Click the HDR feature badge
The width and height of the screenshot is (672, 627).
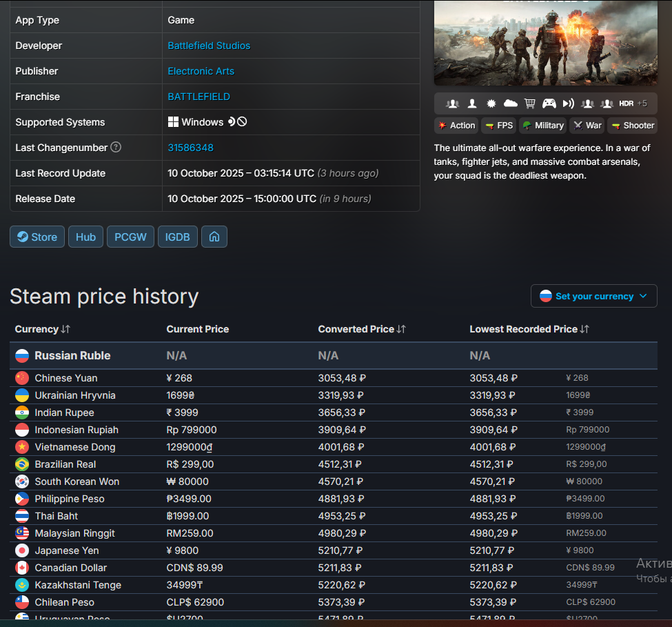626,103
